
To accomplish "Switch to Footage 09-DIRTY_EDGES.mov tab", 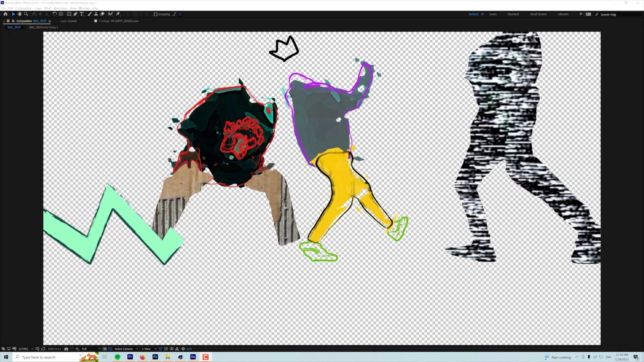I will (x=119, y=21).
